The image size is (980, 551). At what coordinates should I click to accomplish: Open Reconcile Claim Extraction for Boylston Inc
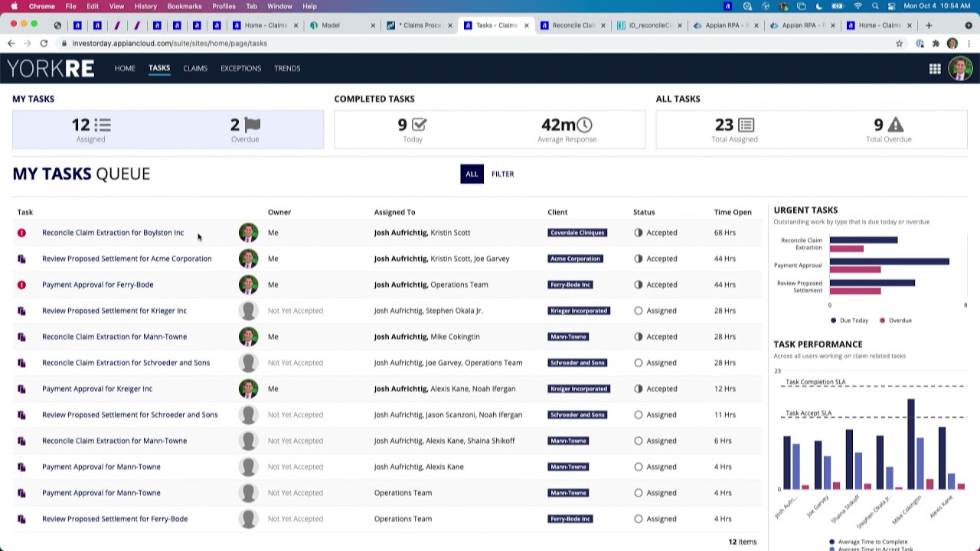[113, 233]
